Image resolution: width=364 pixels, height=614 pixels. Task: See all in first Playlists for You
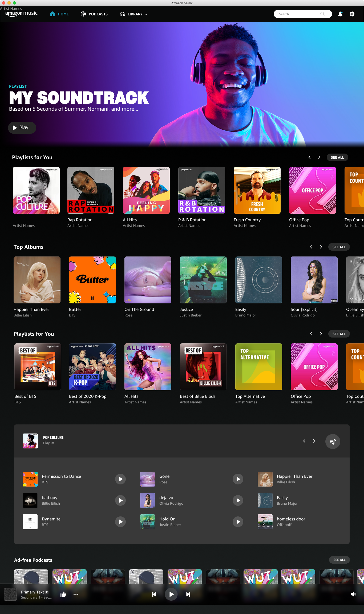tap(337, 157)
